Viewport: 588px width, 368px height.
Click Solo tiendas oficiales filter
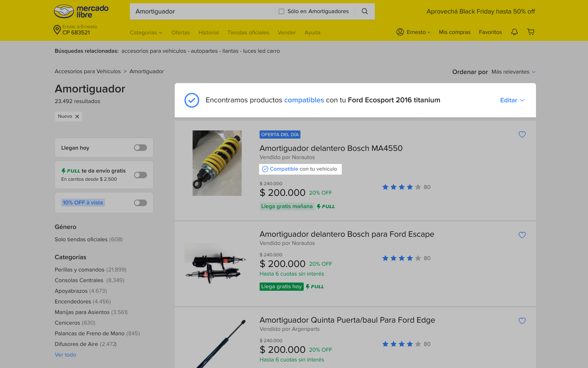[89, 239]
